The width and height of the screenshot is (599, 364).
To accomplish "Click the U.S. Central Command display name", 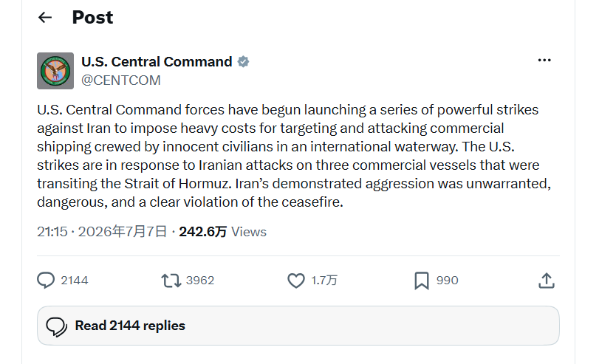I will [x=157, y=61].
